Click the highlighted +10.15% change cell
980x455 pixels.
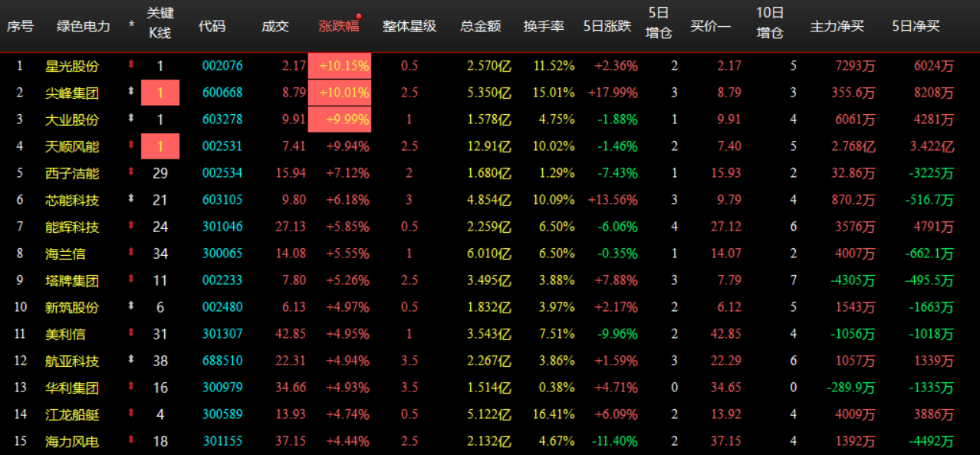point(340,66)
